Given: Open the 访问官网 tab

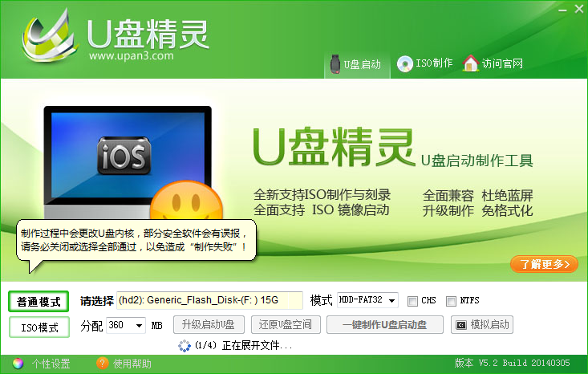Looking at the screenshot, I should (493, 63).
